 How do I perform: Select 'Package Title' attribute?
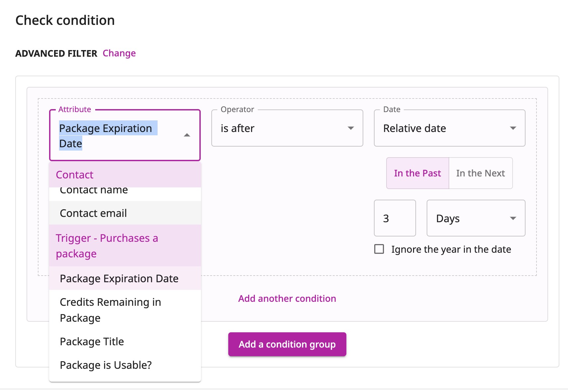coord(92,341)
